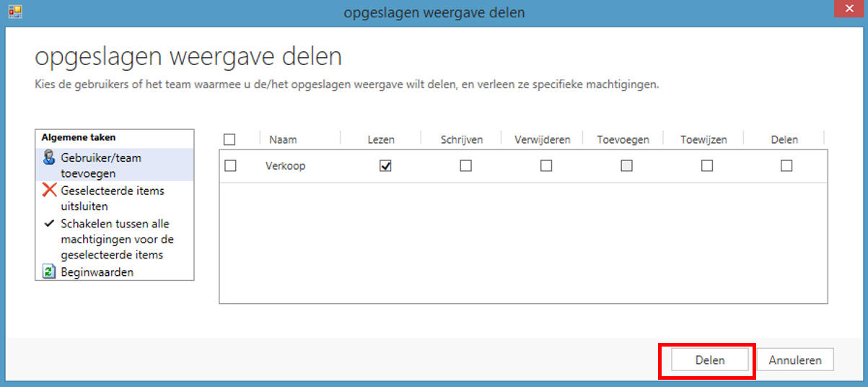Click the Toevoegen column header
Screen dimensions: 868x387
click(623, 139)
